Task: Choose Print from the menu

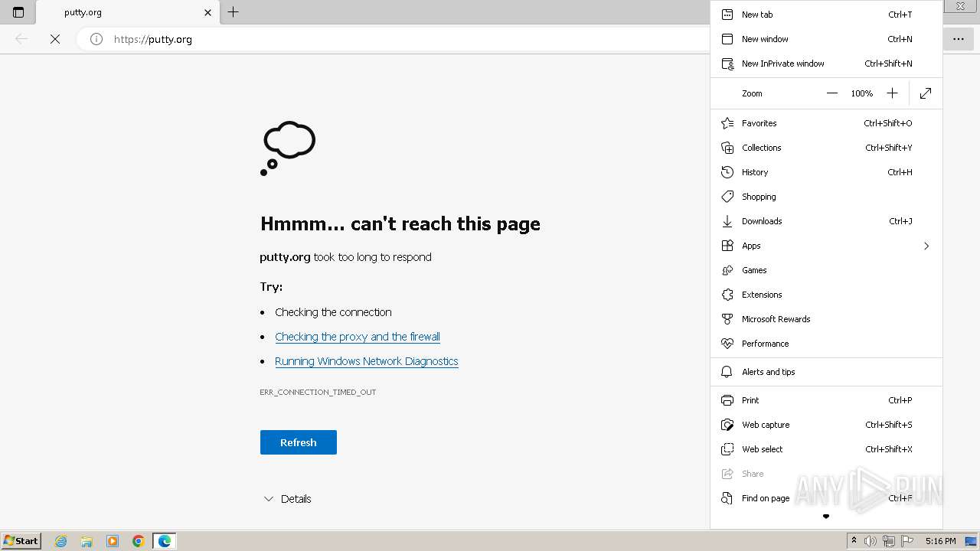Action: (826, 400)
